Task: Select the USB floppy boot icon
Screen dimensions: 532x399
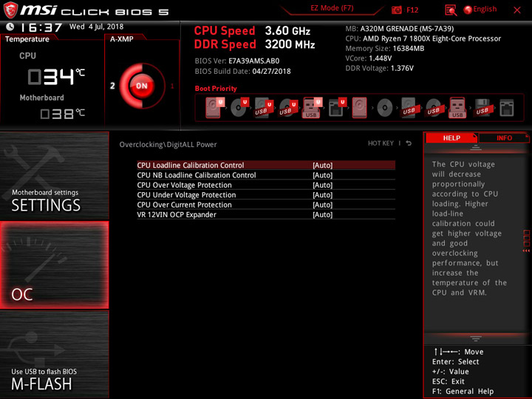Action: [x=482, y=108]
